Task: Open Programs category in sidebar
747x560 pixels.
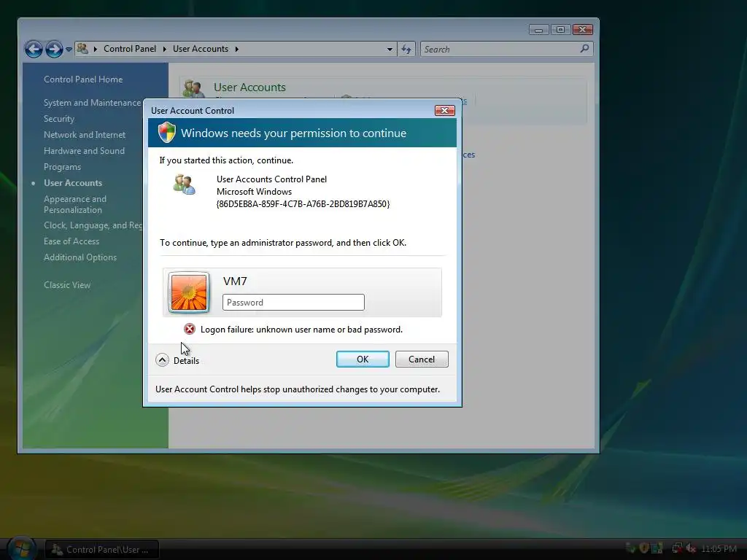Action: [x=63, y=167]
